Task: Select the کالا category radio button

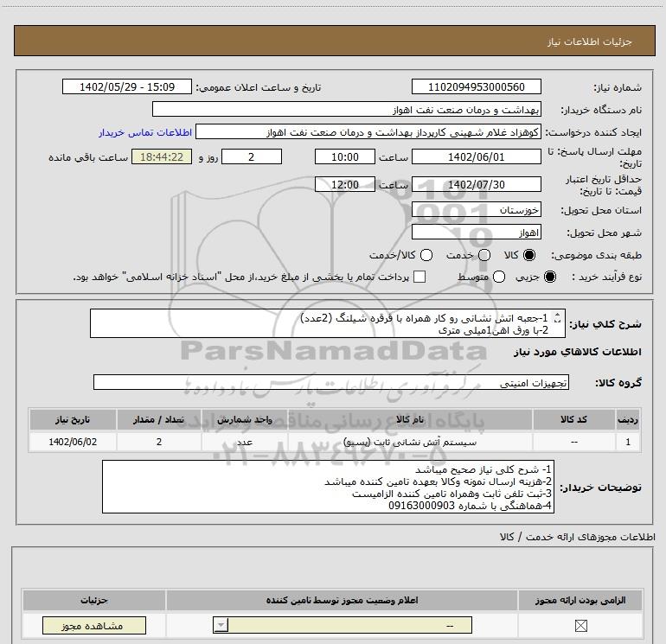Action: click(x=529, y=255)
